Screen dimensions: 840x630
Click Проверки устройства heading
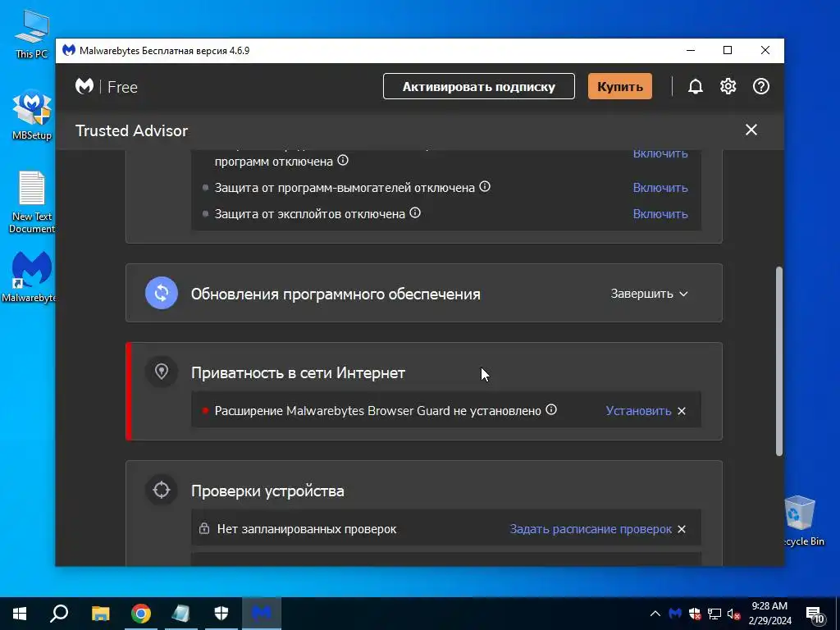click(267, 491)
